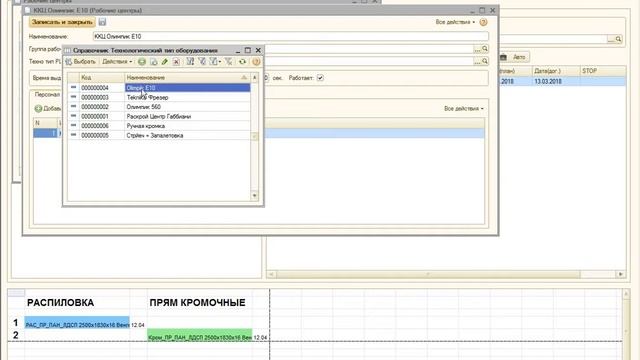This screenshot has height=360, width=640.
Task: Click the save floppy disk icon
Action: [102, 22]
